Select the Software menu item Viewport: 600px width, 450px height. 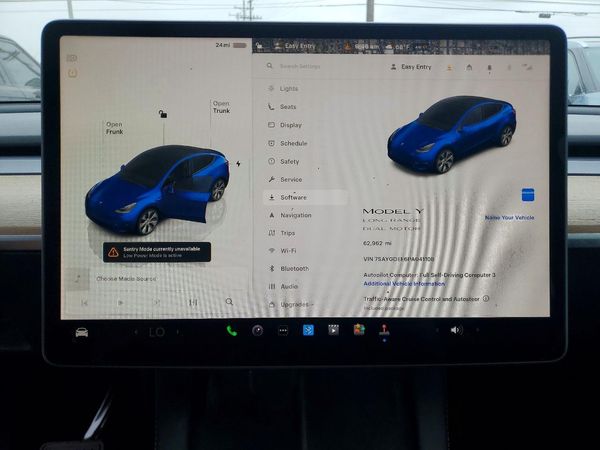coord(305,197)
